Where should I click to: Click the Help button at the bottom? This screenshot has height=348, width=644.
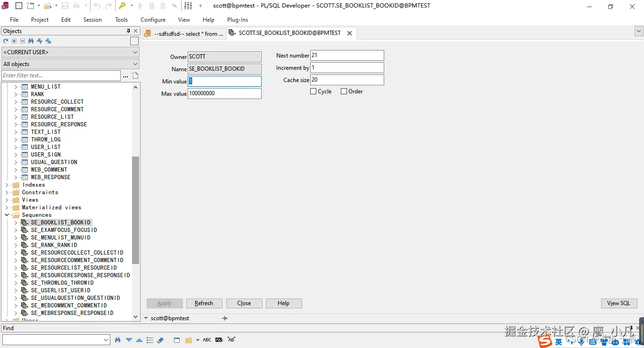pos(284,303)
